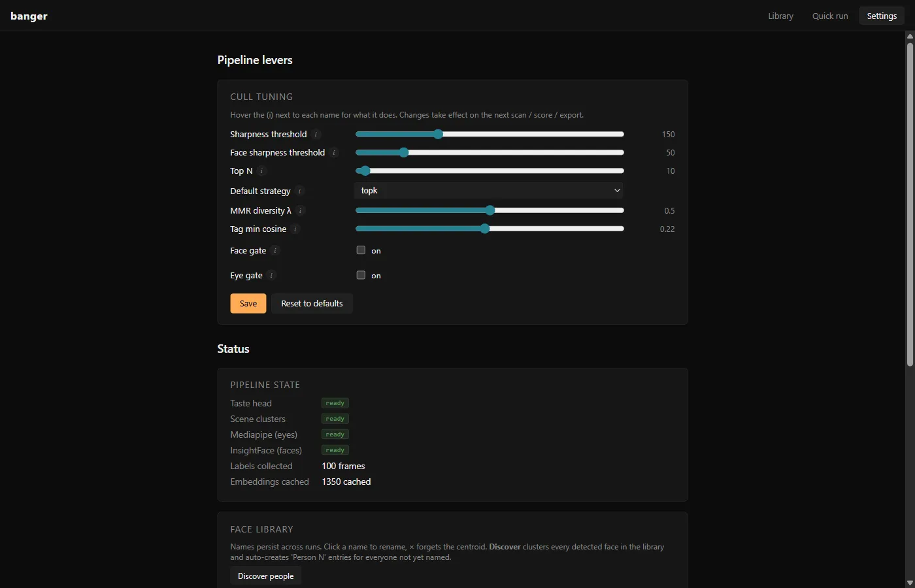Click the InsightFace (faces) ready badge
Image resolution: width=915 pixels, height=588 pixels.
335,450
